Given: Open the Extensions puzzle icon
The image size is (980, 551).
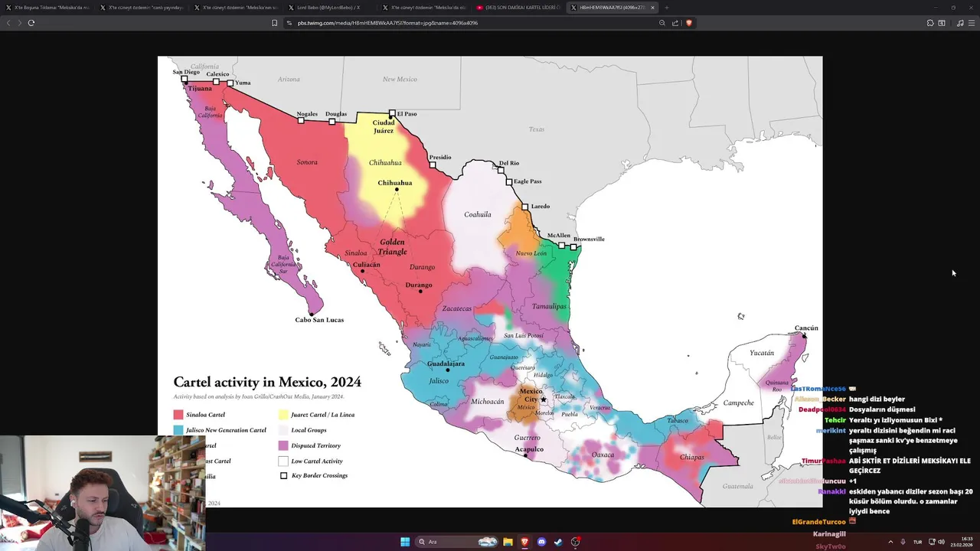Looking at the screenshot, I should pos(930,23).
